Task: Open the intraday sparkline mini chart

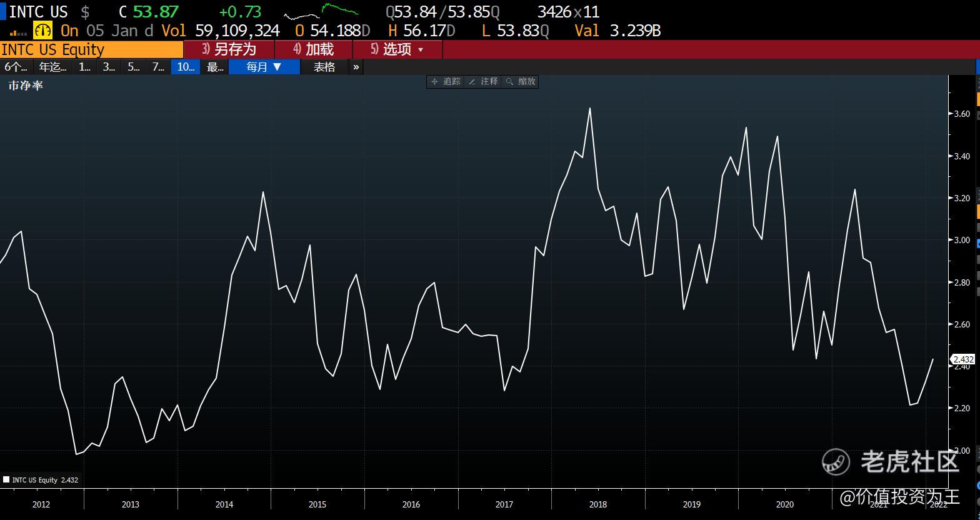Action: tap(321, 11)
